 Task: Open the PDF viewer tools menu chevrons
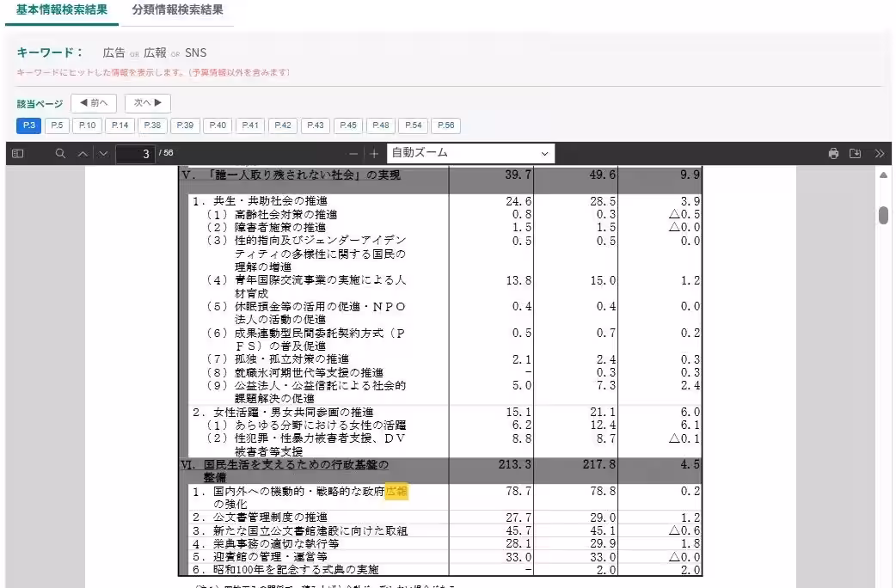880,153
